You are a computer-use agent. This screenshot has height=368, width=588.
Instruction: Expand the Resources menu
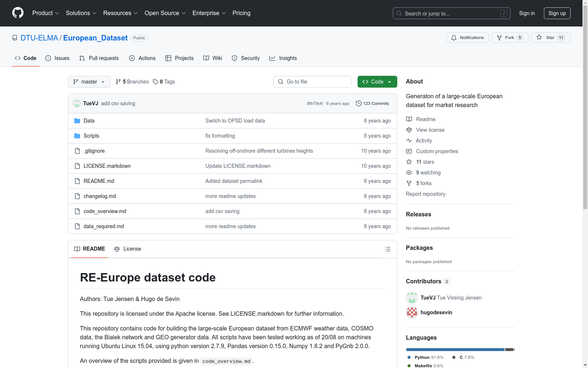click(x=121, y=13)
